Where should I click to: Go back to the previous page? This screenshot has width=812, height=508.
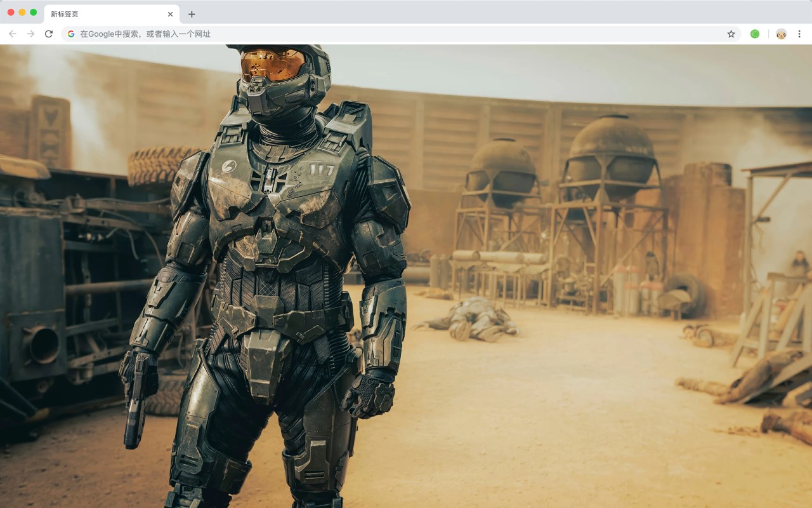[x=13, y=34]
